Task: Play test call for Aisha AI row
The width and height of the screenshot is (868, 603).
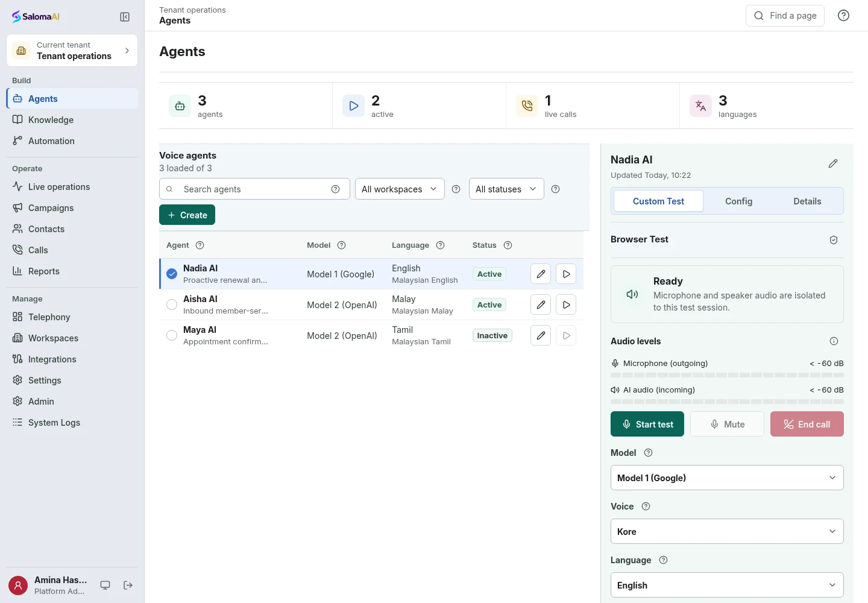Action: pos(566,305)
